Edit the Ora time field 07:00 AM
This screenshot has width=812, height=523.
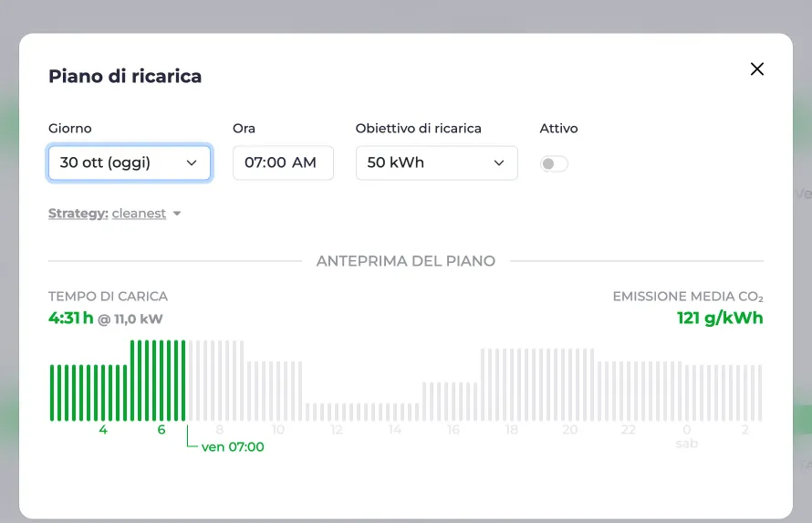point(283,162)
